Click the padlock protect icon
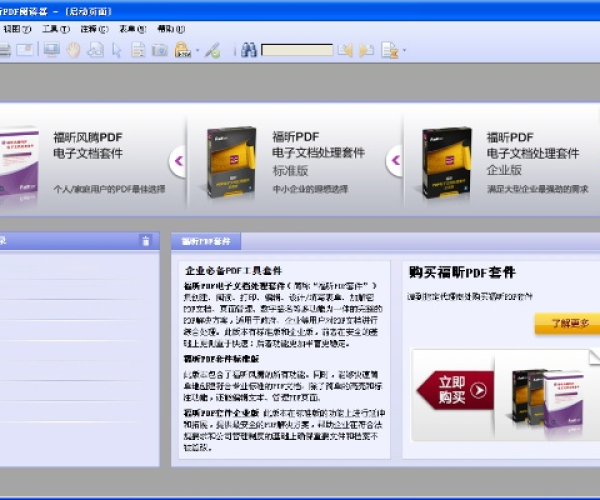Image resolution: width=600 pixels, height=500 pixels. tap(183, 50)
